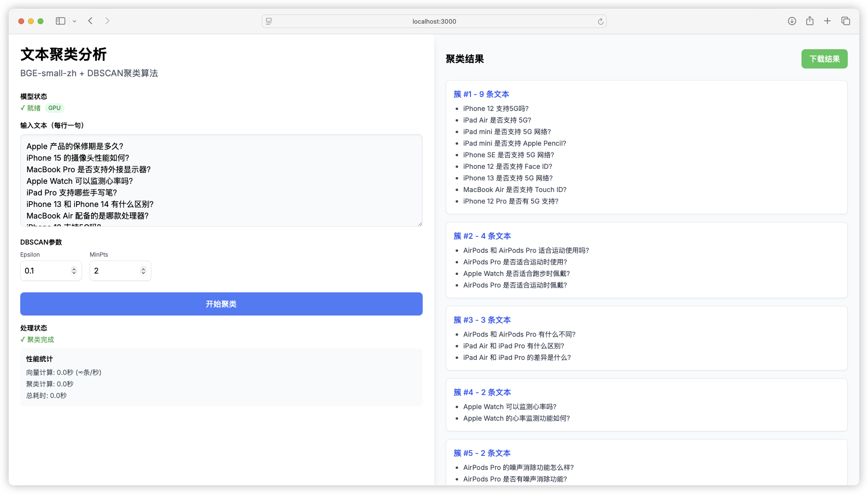Click the MinPts stepper arrows
Image resolution: width=868 pixels, height=494 pixels.
pyautogui.click(x=143, y=271)
